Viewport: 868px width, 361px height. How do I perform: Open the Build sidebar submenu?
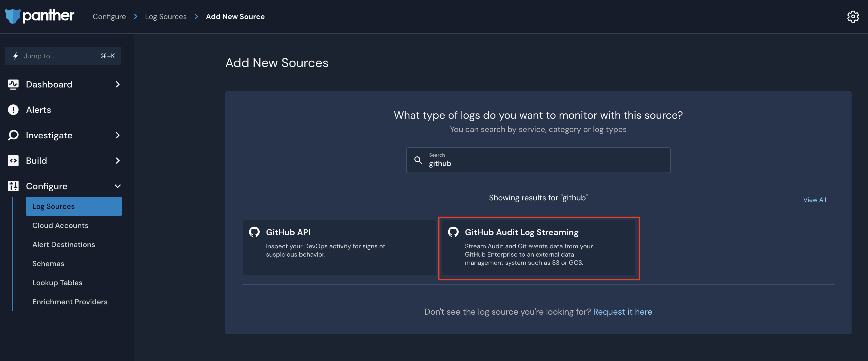117,161
